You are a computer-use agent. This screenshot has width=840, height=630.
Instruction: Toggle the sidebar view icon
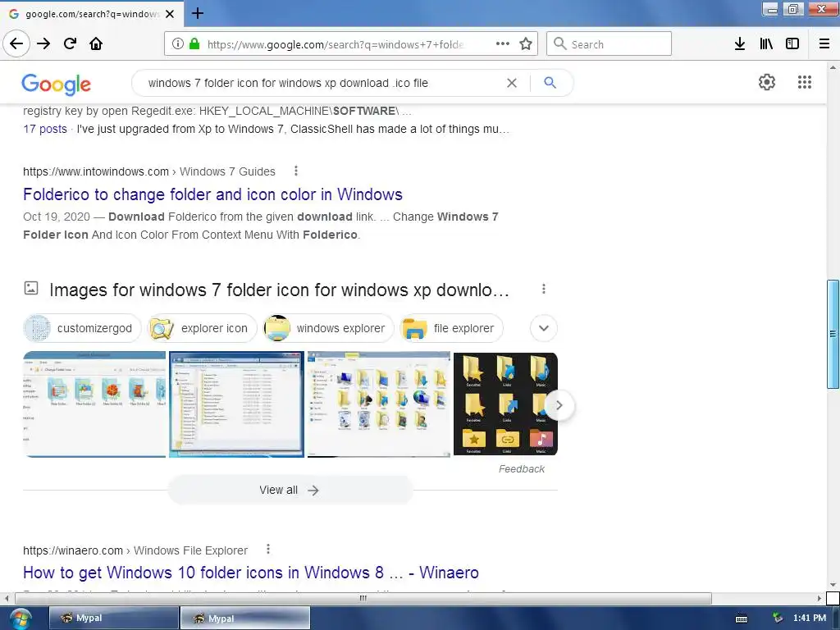pyautogui.click(x=792, y=44)
